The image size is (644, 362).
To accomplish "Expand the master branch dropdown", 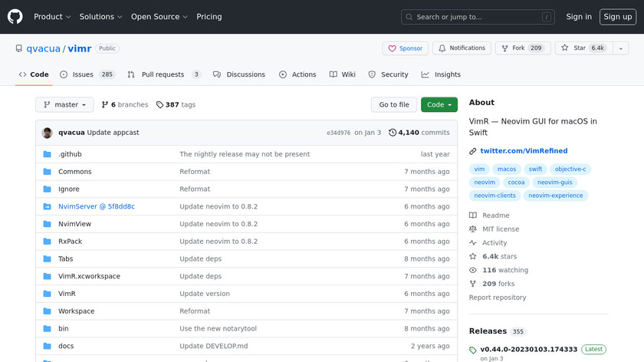I will [64, 105].
